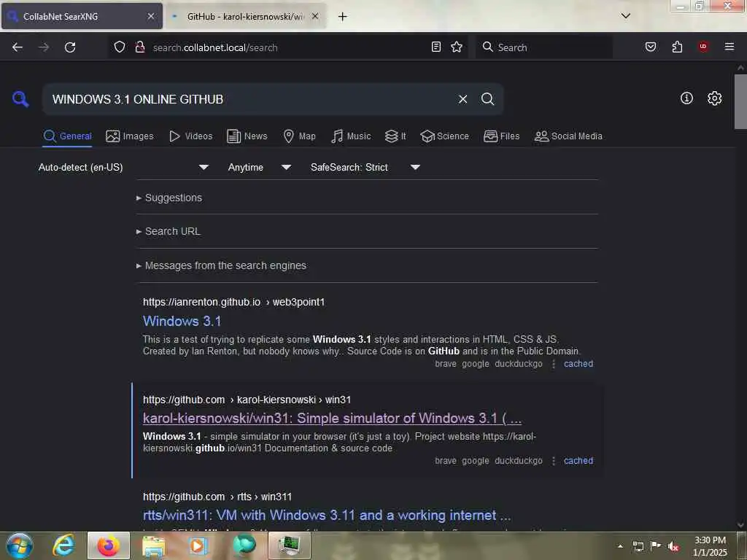
Task: Click the Firefox Search box
Action: [x=544, y=47]
